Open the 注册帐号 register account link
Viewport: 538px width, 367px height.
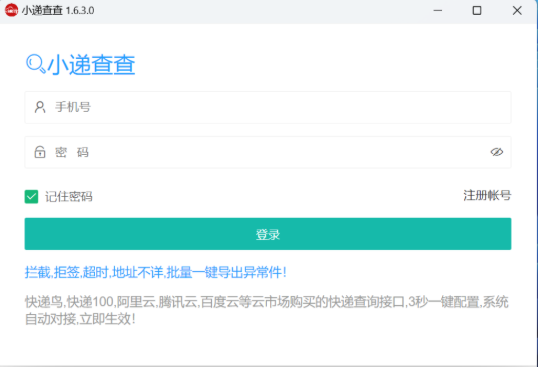[x=487, y=196]
